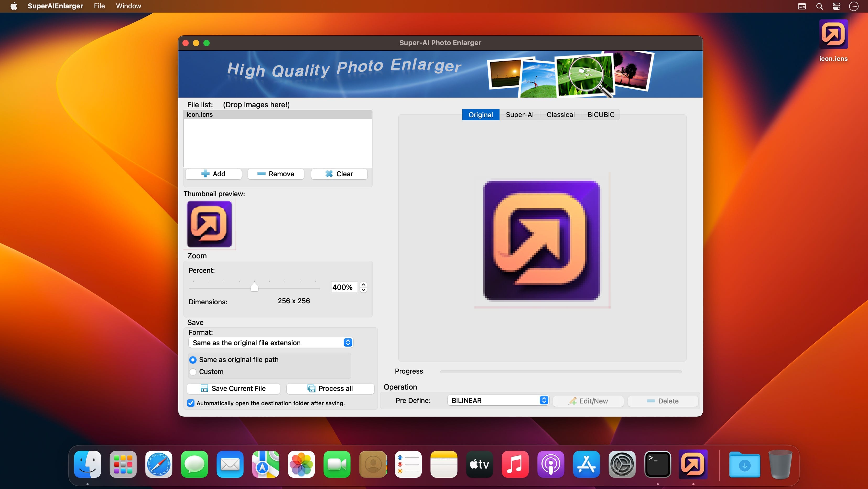This screenshot has width=868, height=489.
Task: Open App Store from dock
Action: (586, 464)
